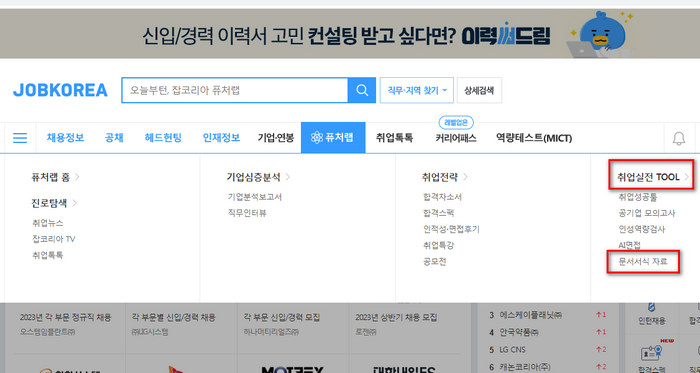Open the 합격스펙 link
The width and height of the screenshot is (700, 373).
[438, 213]
